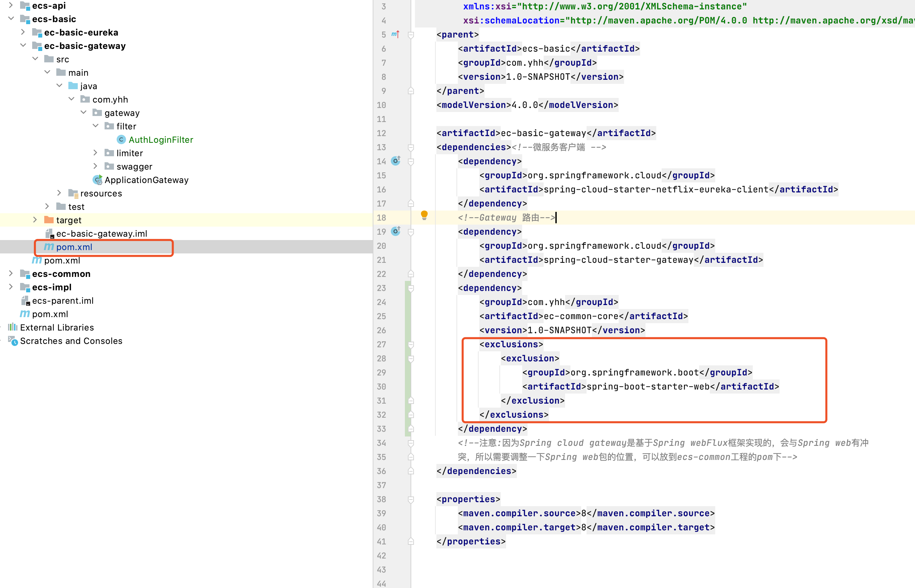
Task: Fold the properties block at line 38
Action: [411, 499]
